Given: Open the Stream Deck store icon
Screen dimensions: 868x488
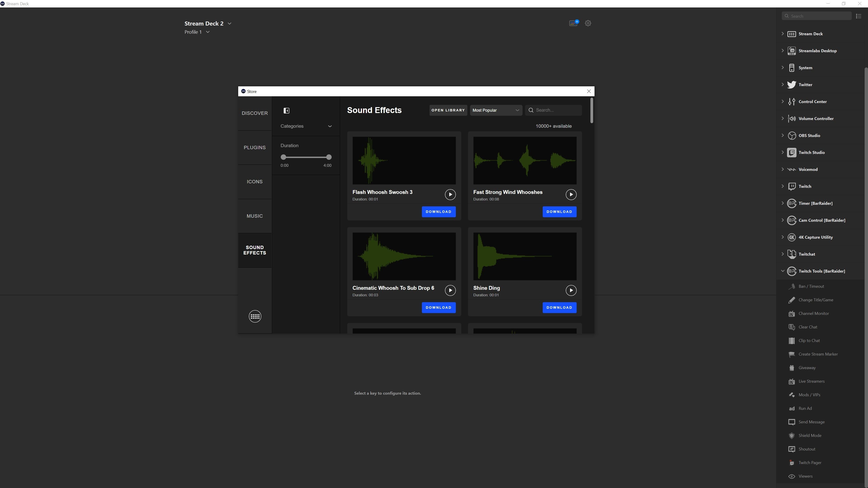Looking at the screenshot, I should (573, 23).
